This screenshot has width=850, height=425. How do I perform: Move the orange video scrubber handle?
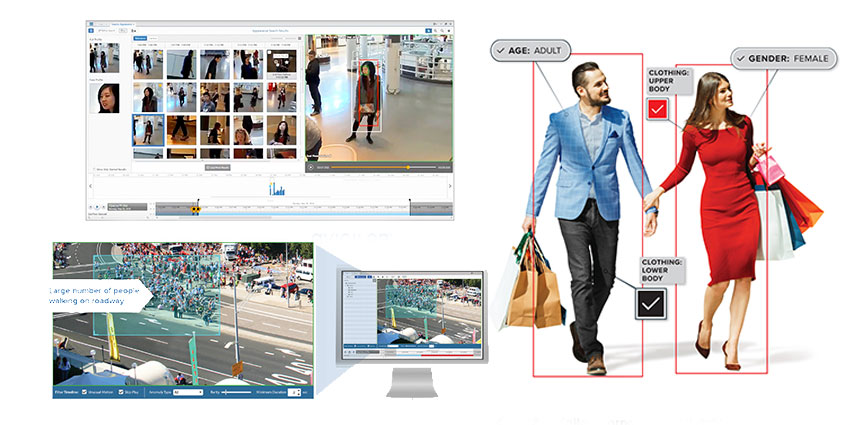click(408, 168)
